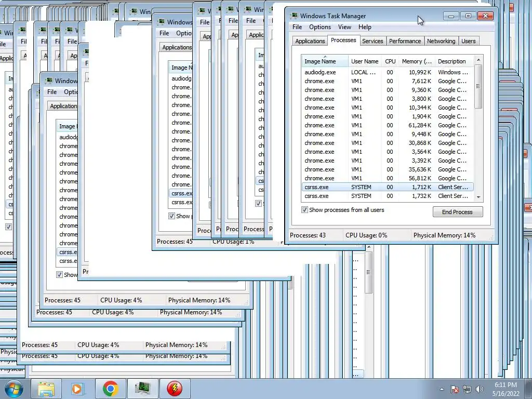Open the Windows Start menu orb
This screenshot has width=532, height=399.
click(x=14, y=389)
